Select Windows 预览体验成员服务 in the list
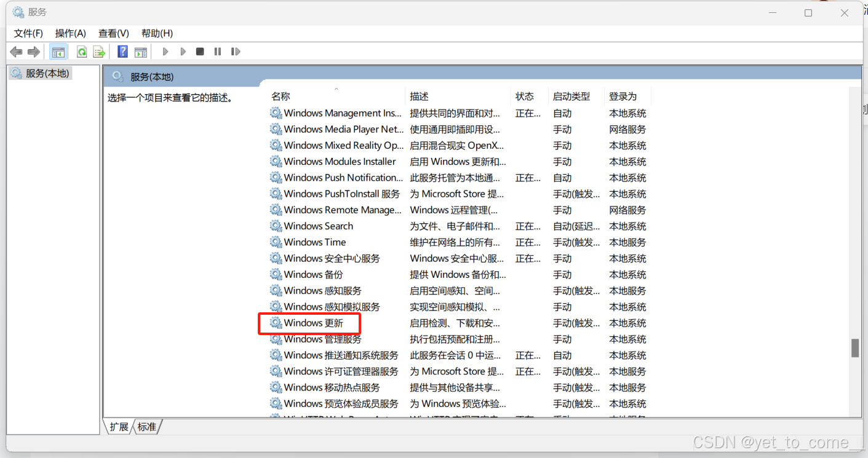868x458 pixels. coord(341,403)
